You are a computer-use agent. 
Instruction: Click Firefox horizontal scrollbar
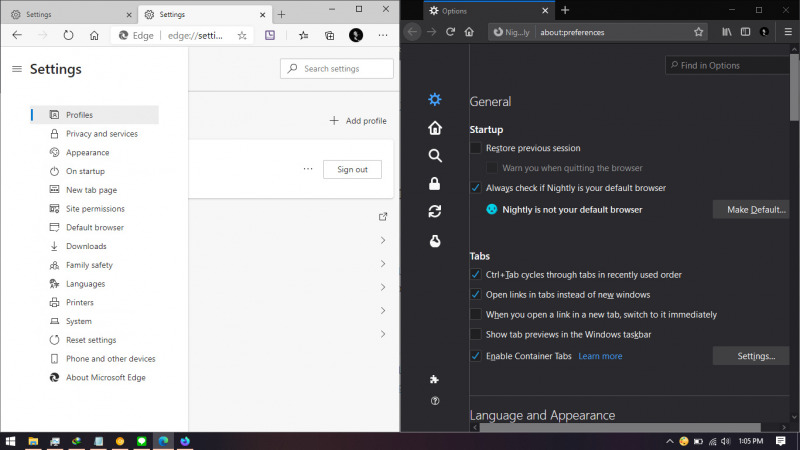620,428
